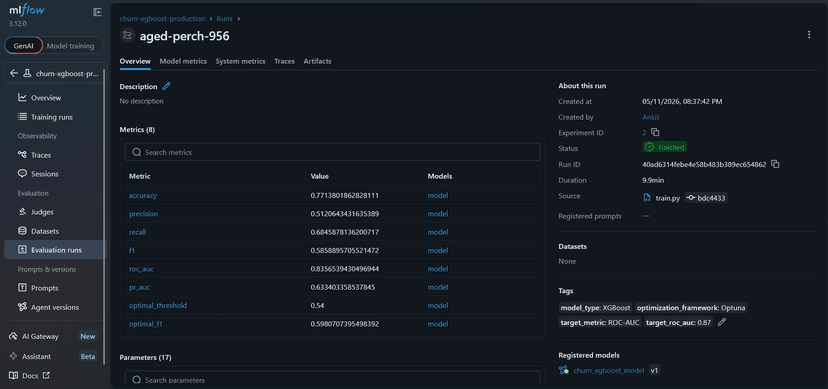
Task: Switch to Model training mode
Action: [70, 46]
